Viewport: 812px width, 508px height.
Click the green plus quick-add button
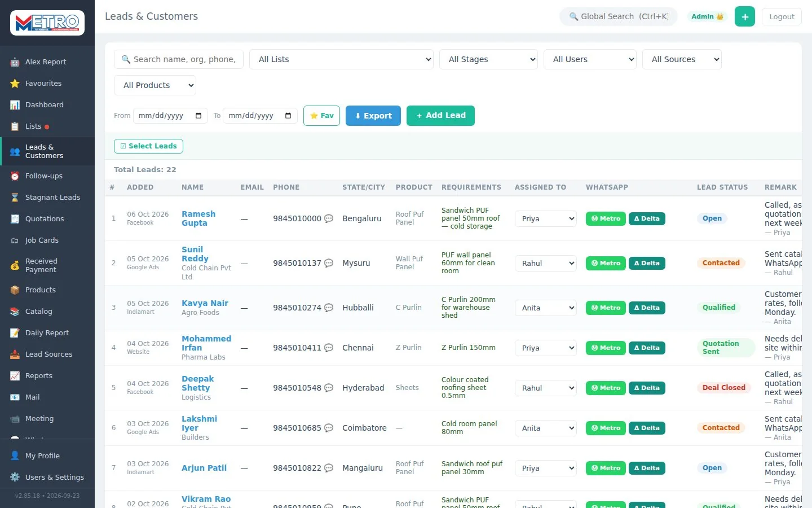[x=744, y=17]
